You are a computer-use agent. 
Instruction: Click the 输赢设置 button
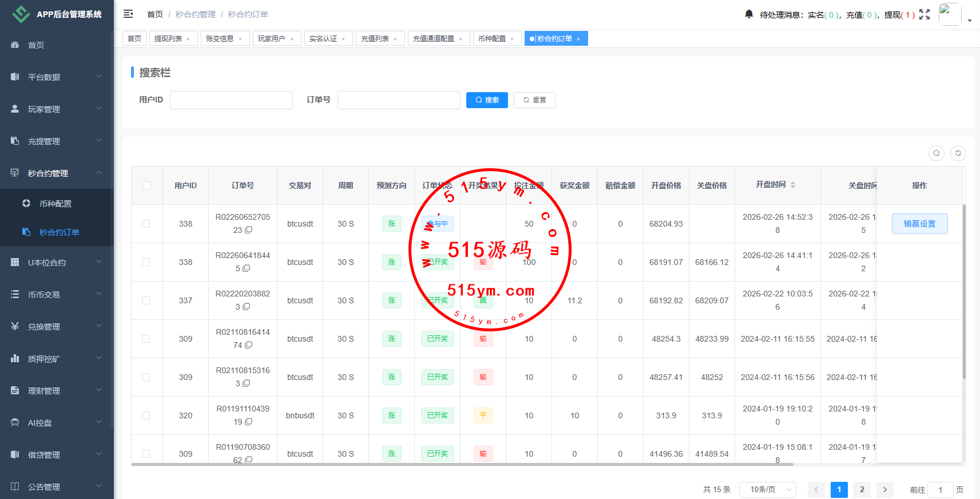(x=919, y=224)
